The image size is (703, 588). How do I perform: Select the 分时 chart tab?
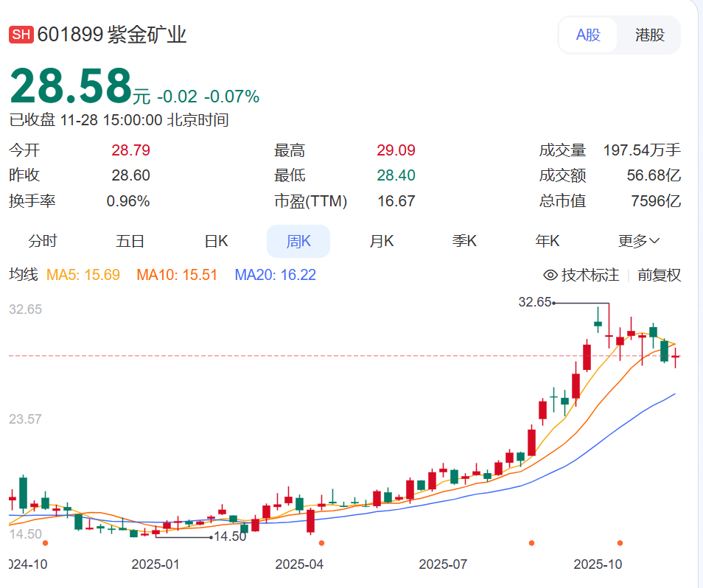[43, 241]
